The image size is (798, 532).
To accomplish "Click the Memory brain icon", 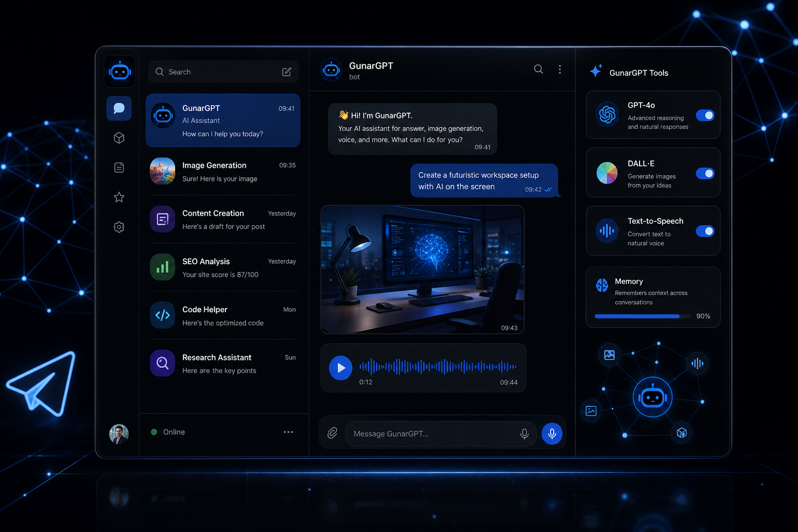I will 602,285.
